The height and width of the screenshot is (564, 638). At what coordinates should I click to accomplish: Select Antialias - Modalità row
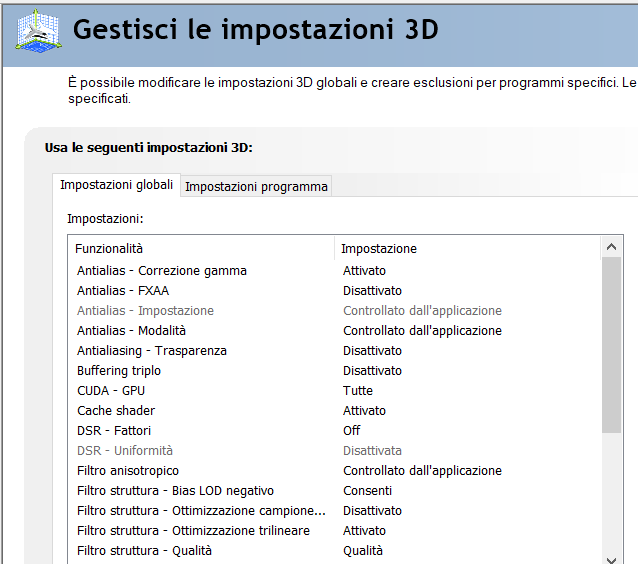334,330
